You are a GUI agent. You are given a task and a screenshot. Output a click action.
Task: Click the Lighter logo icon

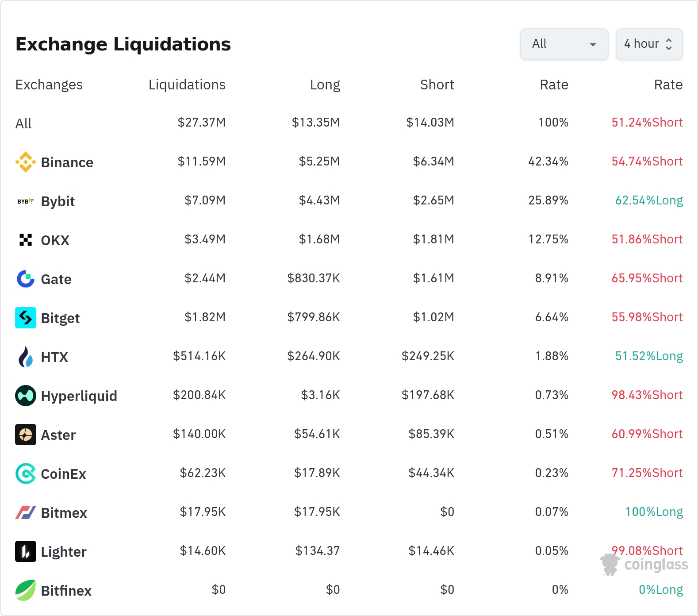point(26,551)
